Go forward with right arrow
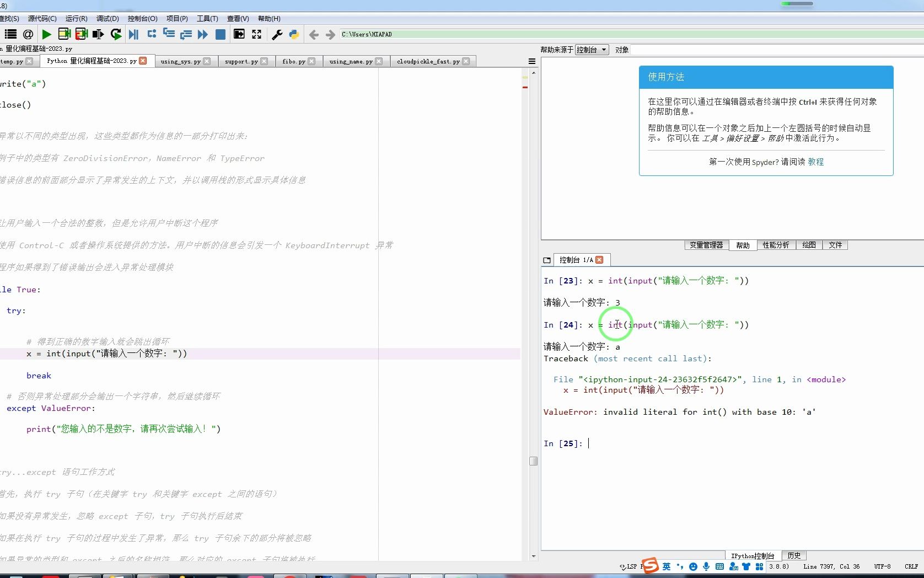Image resolution: width=924 pixels, height=578 pixels. [330, 35]
